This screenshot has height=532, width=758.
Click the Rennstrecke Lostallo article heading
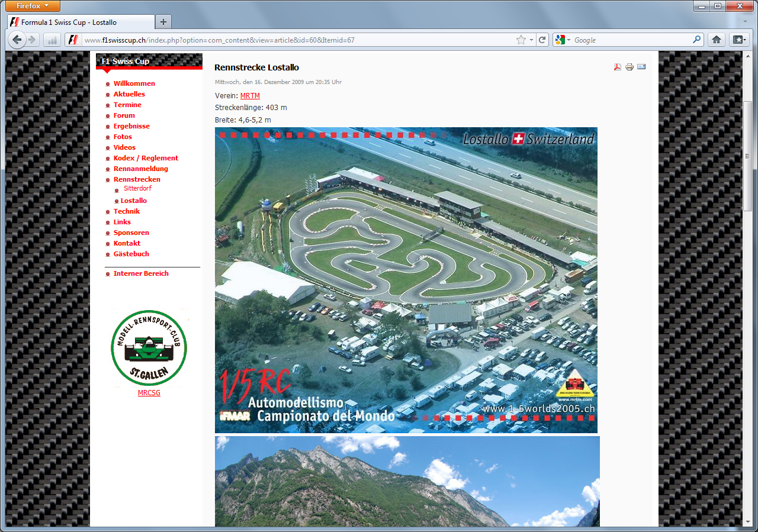256,67
